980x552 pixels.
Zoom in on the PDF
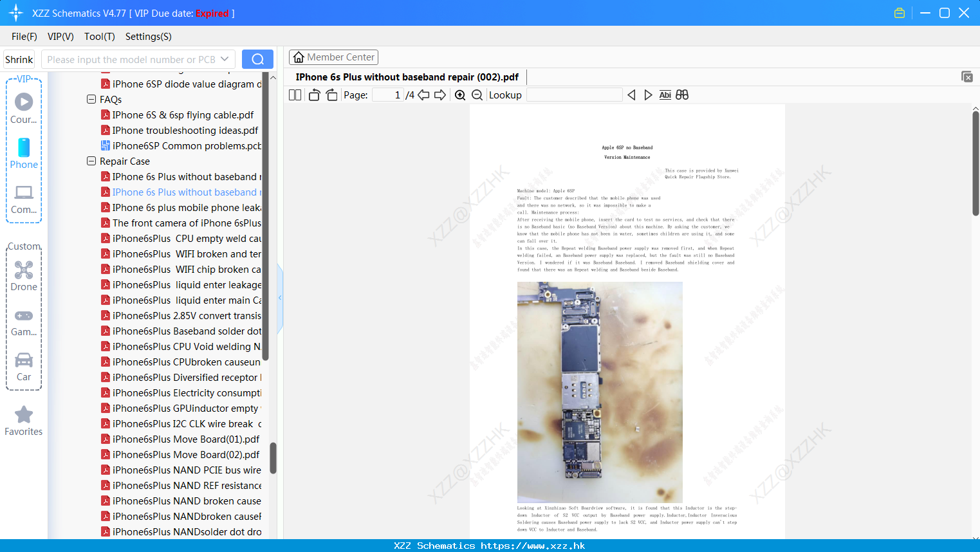click(460, 95)
